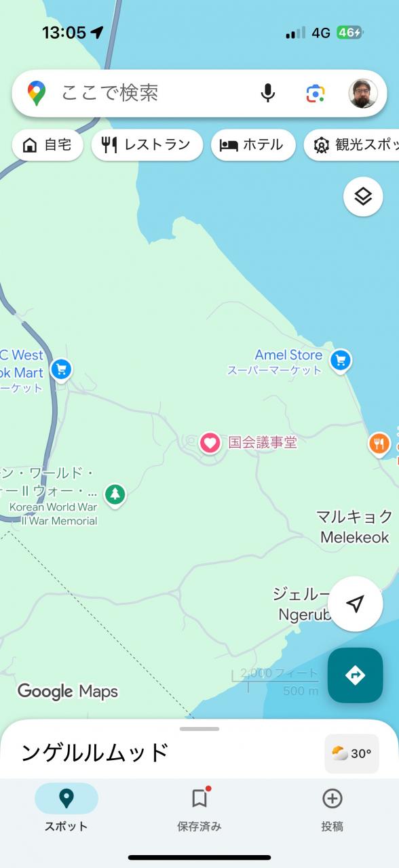Filter by ホテル chip
Image resolution: width=399 pixels, height=868 pixels.
(x=252, y=145)
